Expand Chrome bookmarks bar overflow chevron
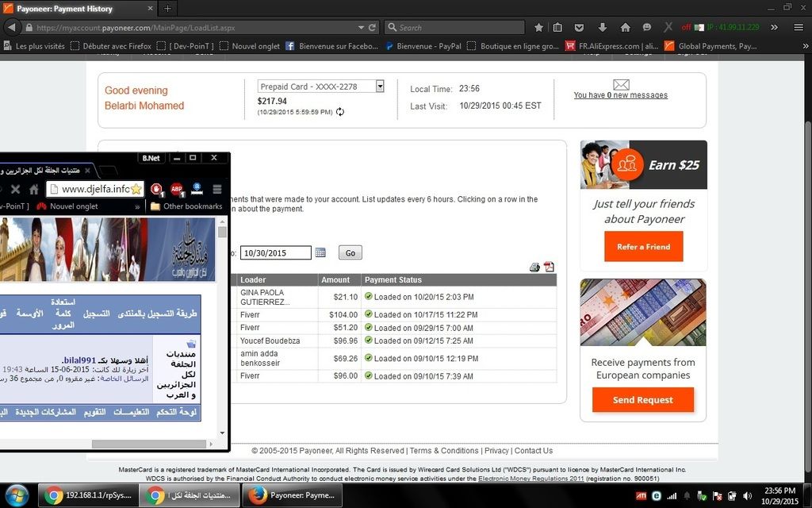Image resolution: width=812 pixels, height=508 pixels. coord(137,206)
